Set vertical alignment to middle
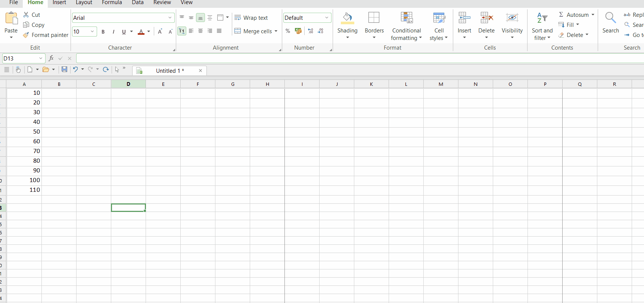644x303 pixels. 191,18
